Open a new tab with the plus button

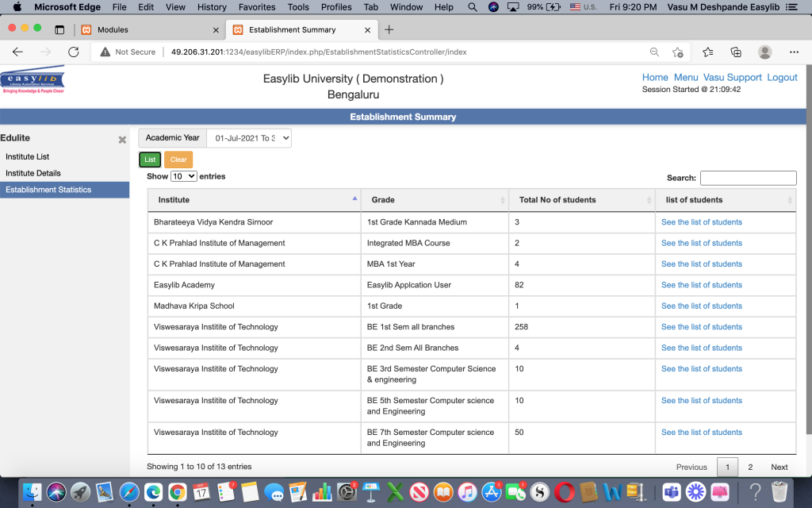click(x=389, y=29)
